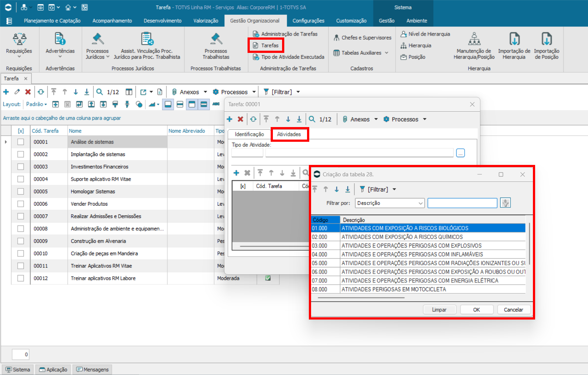Click the filter text input in Criação da tabela dialog
The image size is (588, 375).
[x=462, y=203]
